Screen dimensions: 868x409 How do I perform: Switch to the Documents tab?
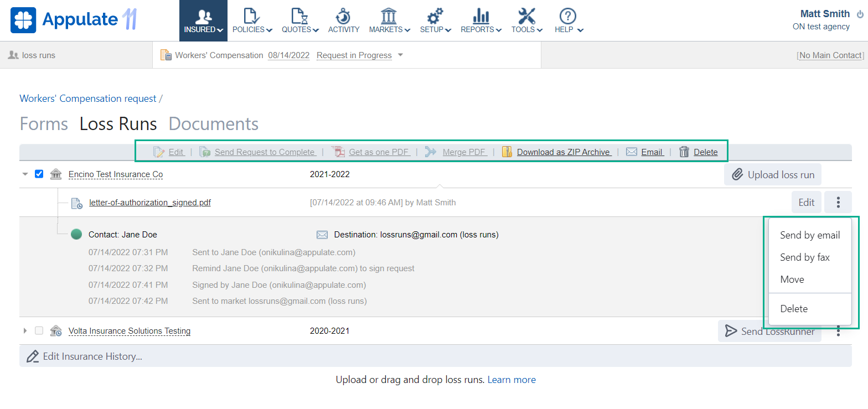point(213,124)
